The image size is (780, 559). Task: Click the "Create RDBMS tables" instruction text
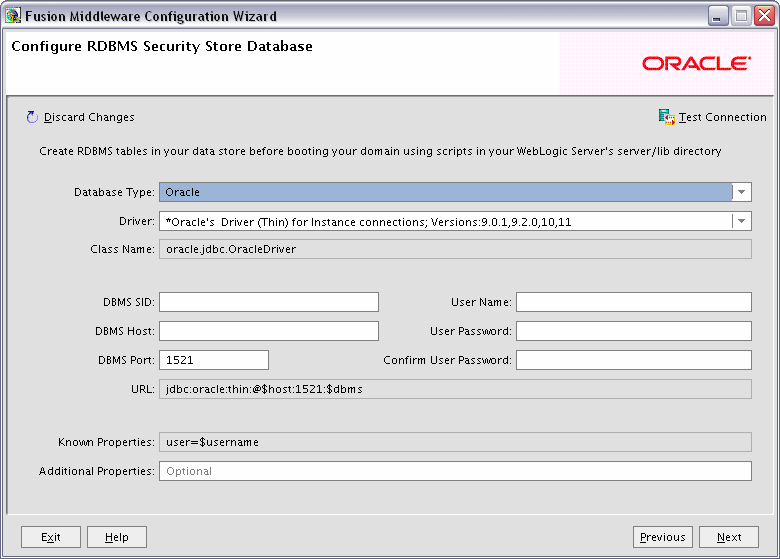click(380, 151)
